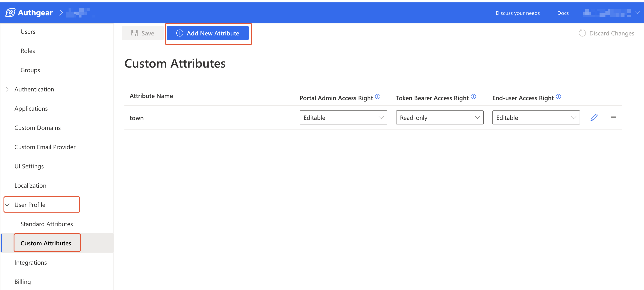Select the Localization sidebar item
This screenshot has width=644, height=290.
[30, 185]
